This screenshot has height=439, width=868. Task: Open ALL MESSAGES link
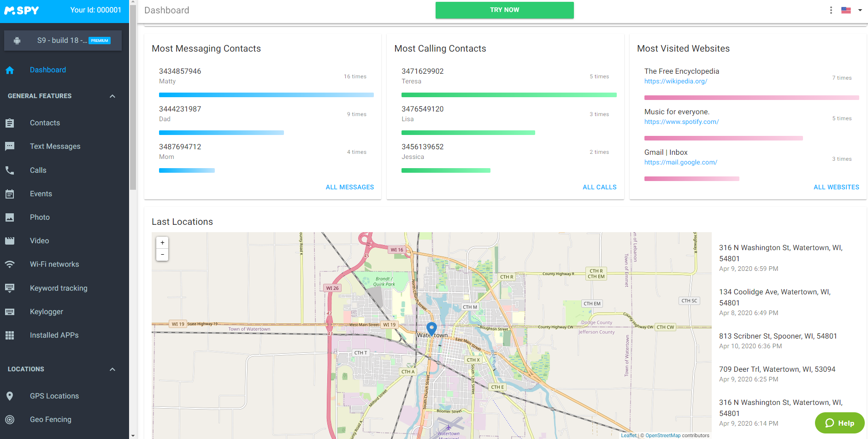click(350, 187)
